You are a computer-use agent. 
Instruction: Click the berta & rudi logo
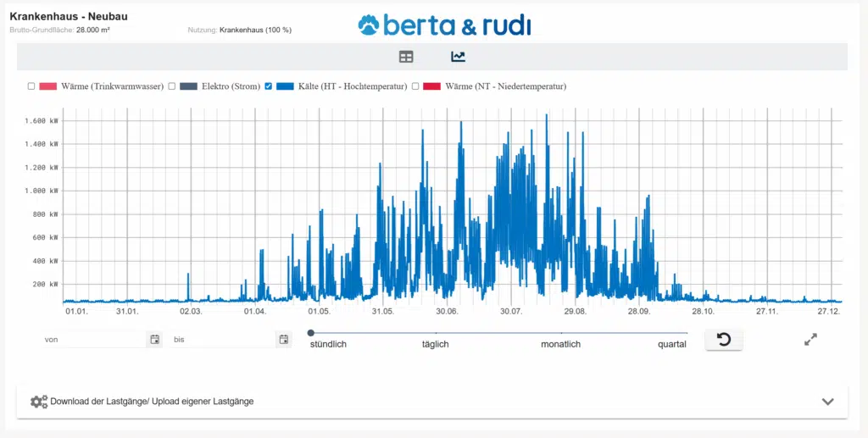point(444,25)
